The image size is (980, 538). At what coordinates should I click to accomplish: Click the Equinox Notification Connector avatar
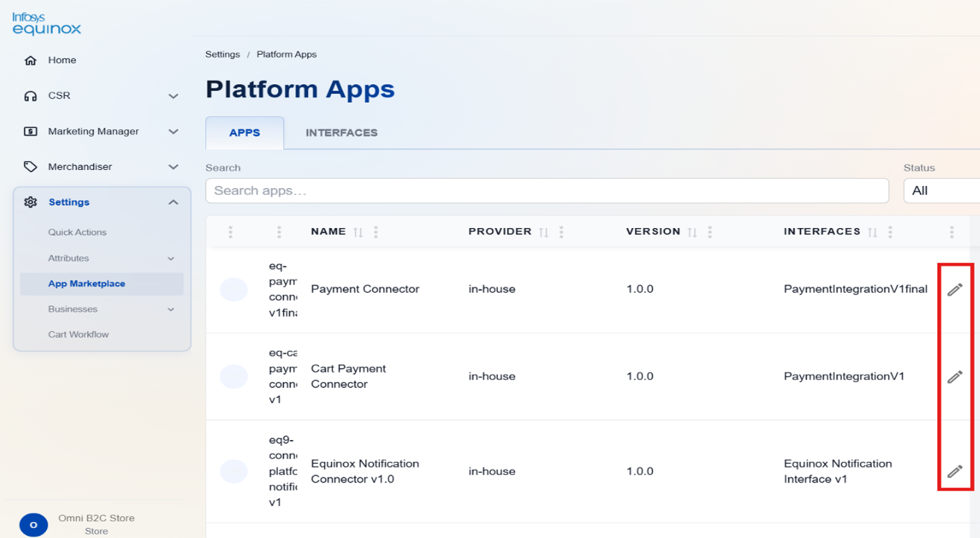233,471
